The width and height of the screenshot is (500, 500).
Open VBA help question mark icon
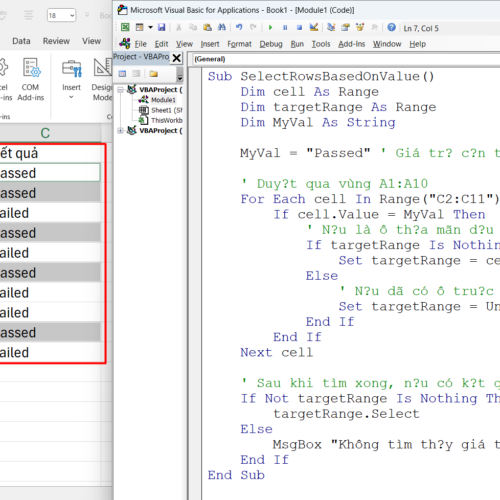coord(391,27)
